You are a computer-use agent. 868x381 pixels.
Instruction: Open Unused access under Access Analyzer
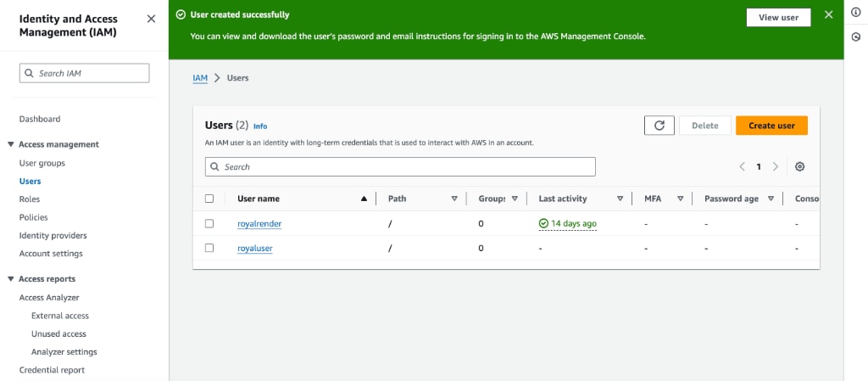[x=58, y=334]
